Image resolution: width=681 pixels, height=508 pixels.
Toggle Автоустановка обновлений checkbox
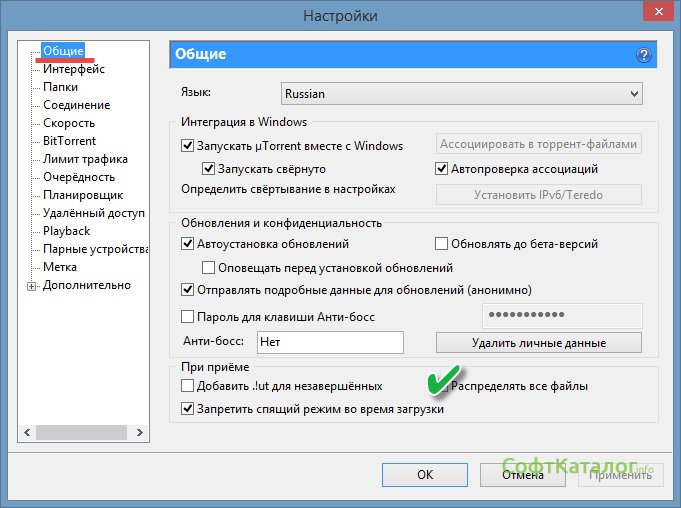pos(188,244)
